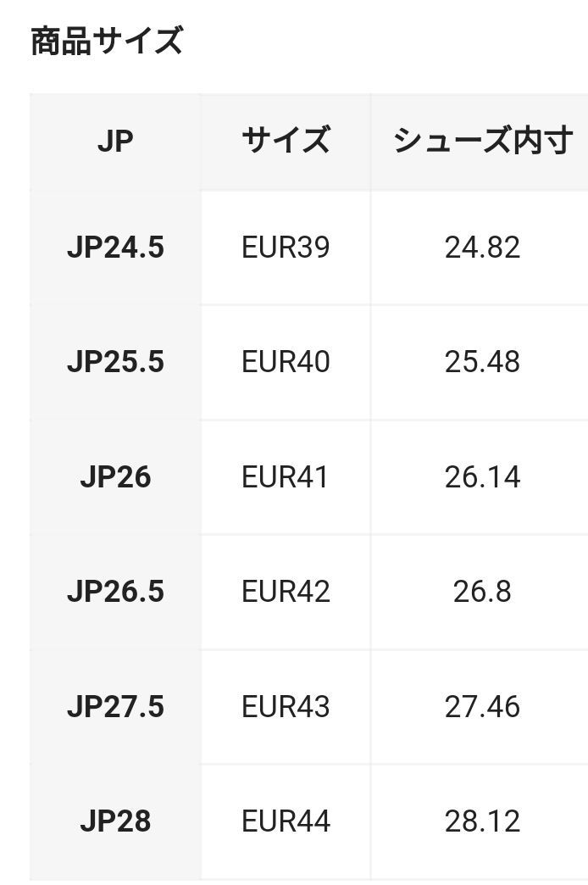Click the EUR41 size cell
Viewport: 588px width, 885px height.
tap(286, 477)
